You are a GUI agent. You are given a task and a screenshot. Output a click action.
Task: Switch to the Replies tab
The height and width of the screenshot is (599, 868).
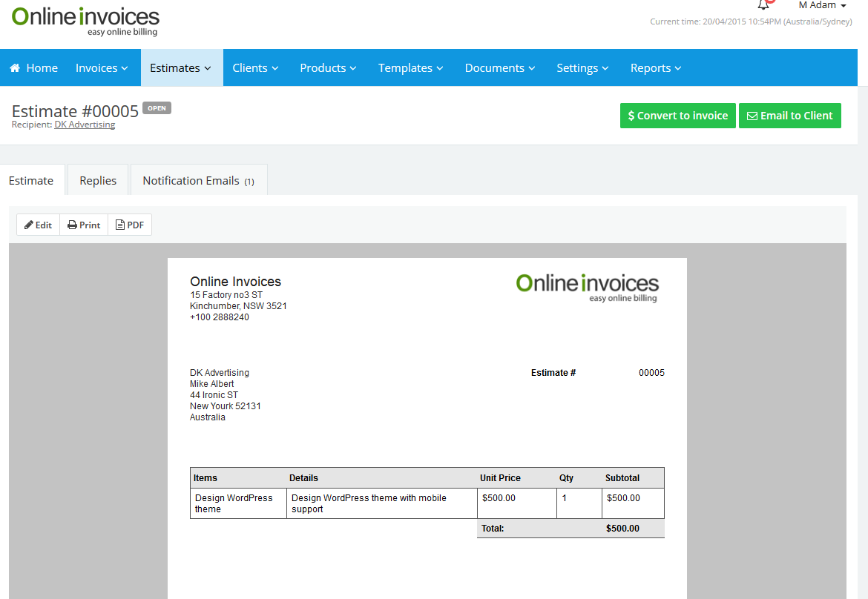click(x=98, y=180)
